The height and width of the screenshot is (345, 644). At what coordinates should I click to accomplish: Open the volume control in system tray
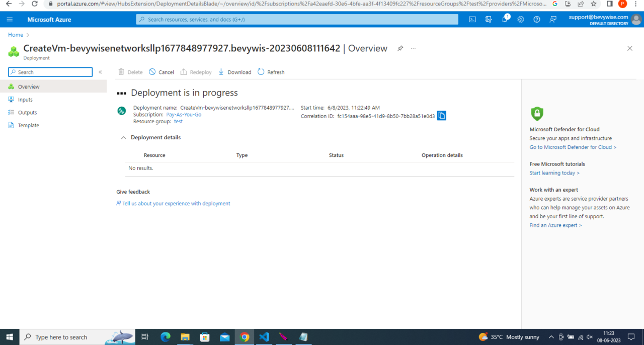(x=590, y=337)
